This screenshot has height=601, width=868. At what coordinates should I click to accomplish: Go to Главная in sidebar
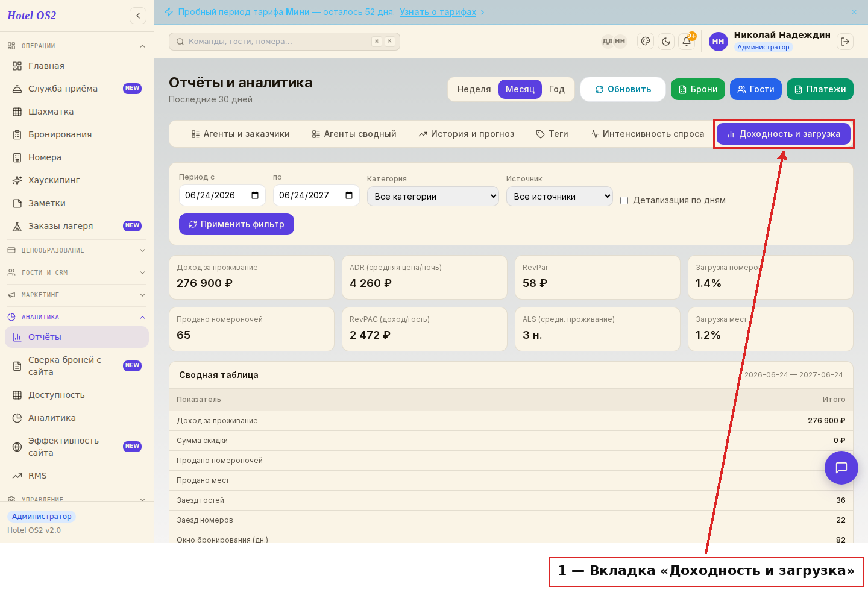[77, 66]
